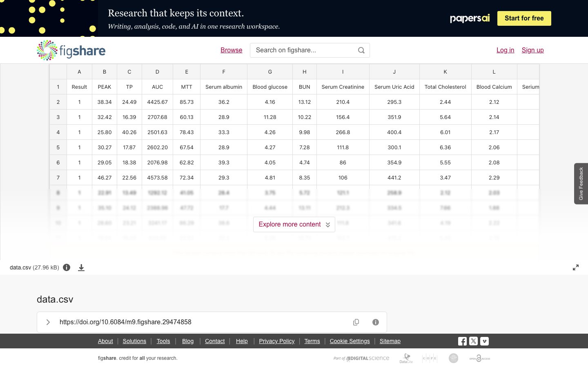588x368 pixels.
Task: Download data.csv with the download icon
Action: click(x=81, y=267)
